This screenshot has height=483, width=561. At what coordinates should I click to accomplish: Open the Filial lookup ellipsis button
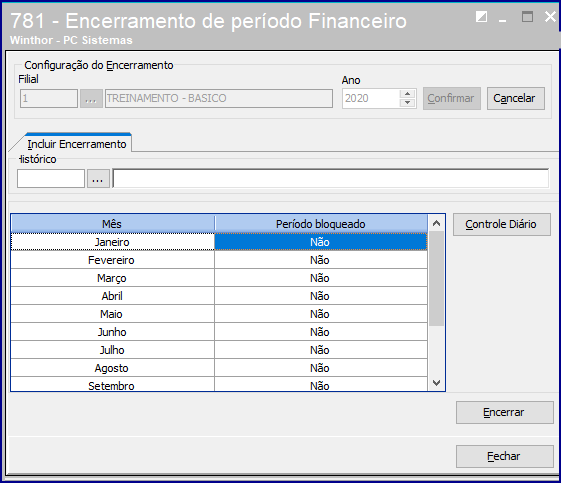[x=91, y=98]
